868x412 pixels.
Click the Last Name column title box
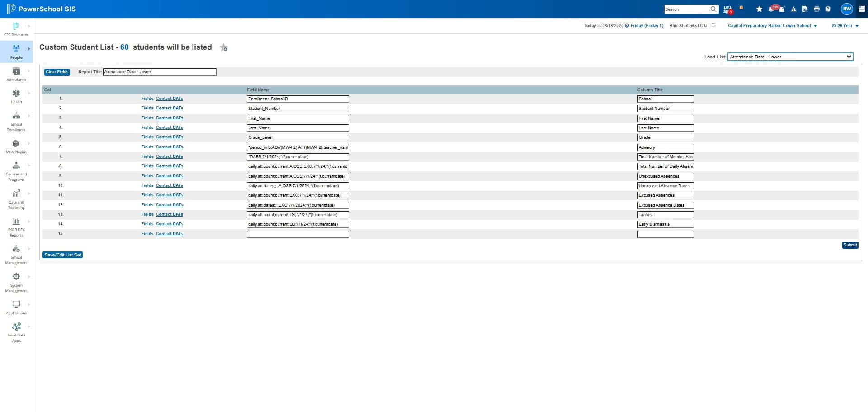click(x=665, y=128)
